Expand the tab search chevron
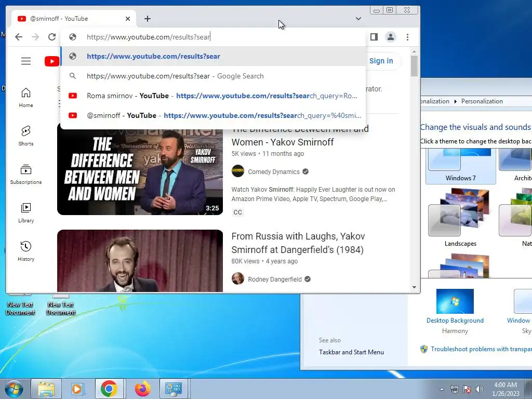The image size is (532, 399). (358, 19)
